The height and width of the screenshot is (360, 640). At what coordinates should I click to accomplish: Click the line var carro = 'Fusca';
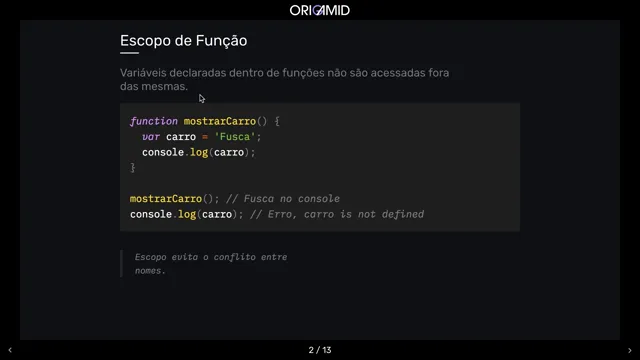(202, 137)
